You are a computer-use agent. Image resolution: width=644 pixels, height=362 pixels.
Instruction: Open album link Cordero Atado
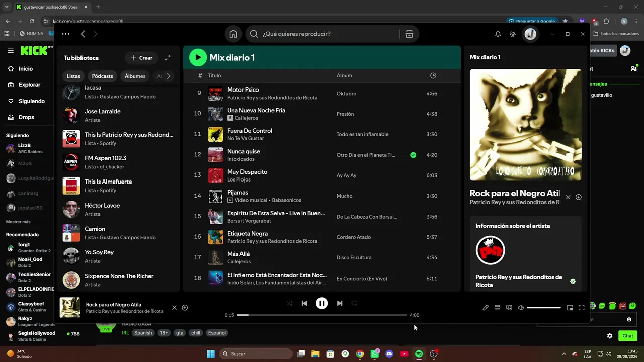click(x=354, y=237)
